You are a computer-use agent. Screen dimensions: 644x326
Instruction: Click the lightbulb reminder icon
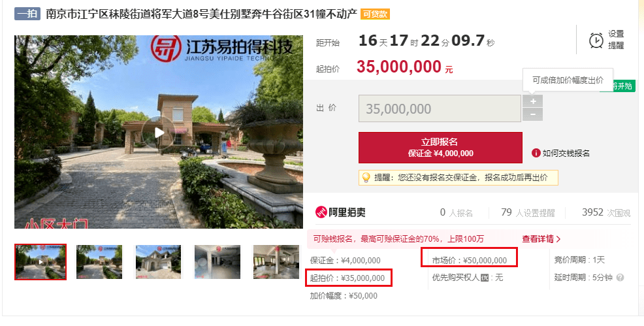(365, 177)
